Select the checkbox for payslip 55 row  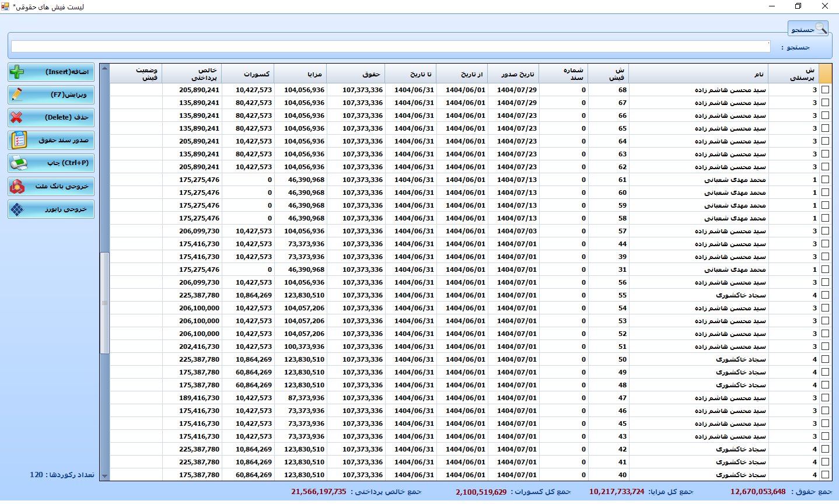825,295
